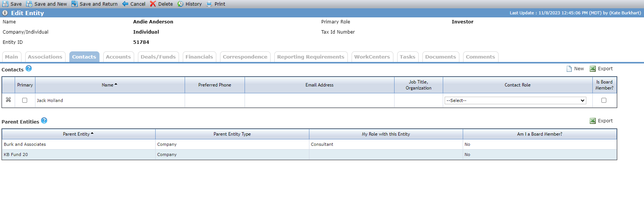Export the Parent Entities table
Image resolution: width=644 pixels, height=207 pixels.
point(601,121)
